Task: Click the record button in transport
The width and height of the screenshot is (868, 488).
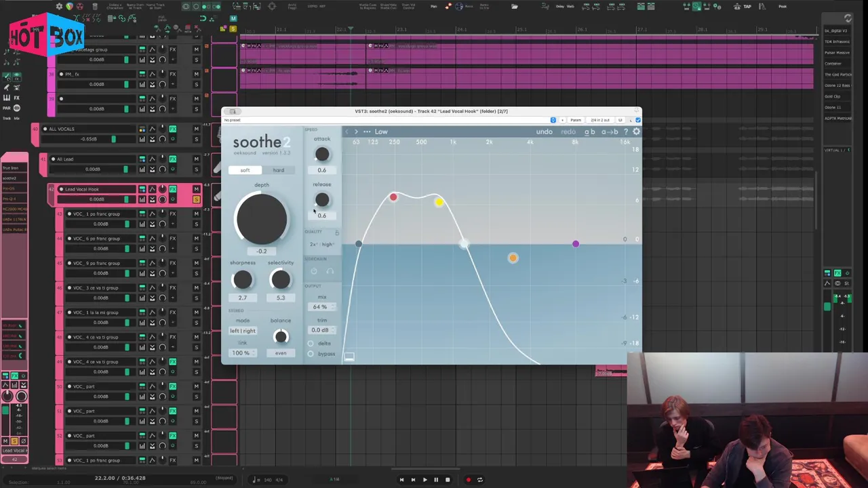Action: pyautogui.click(x=468, y=480)
